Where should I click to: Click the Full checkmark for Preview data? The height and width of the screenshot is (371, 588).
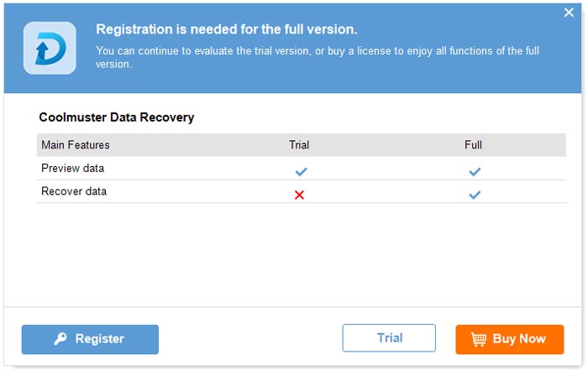tap(475, 171)
